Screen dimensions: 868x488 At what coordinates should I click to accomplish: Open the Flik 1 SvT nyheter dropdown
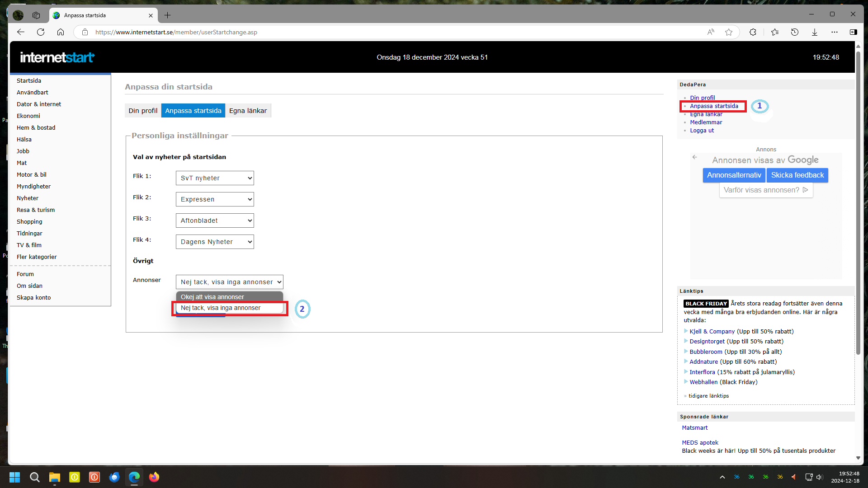pyautogui.click(x=215, y=178)
